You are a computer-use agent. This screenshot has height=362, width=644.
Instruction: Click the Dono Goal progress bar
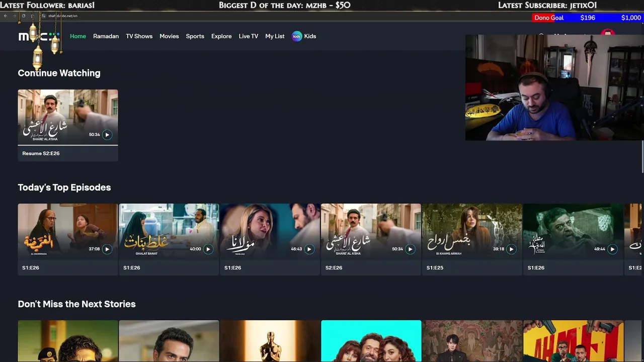coord(588,18)
